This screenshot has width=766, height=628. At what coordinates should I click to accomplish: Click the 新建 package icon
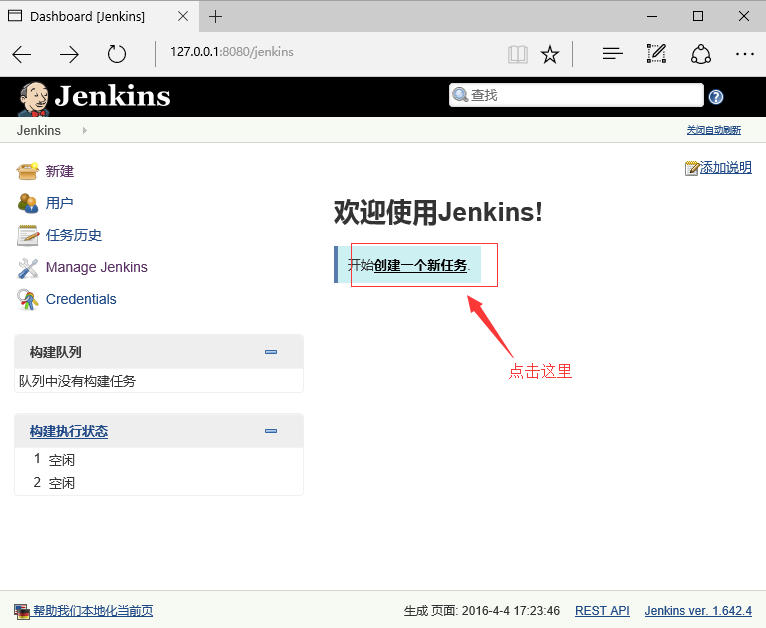pos(27,171)
